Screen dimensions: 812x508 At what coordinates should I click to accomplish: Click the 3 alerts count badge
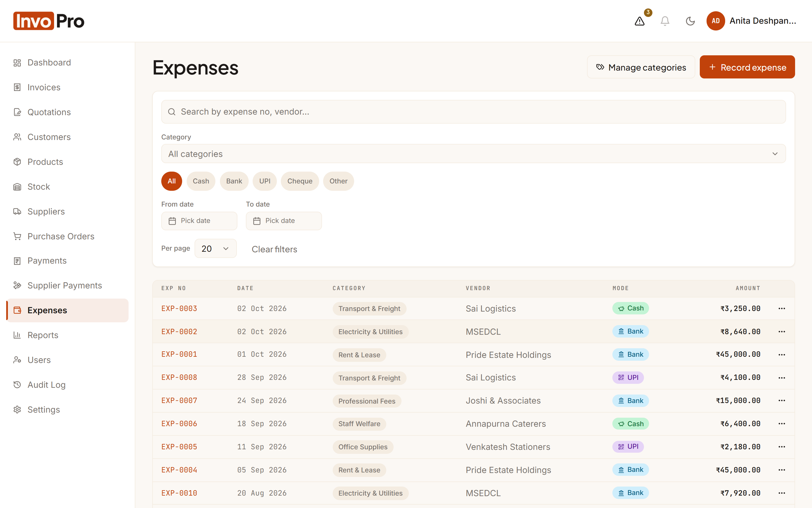tap(648, 12)
